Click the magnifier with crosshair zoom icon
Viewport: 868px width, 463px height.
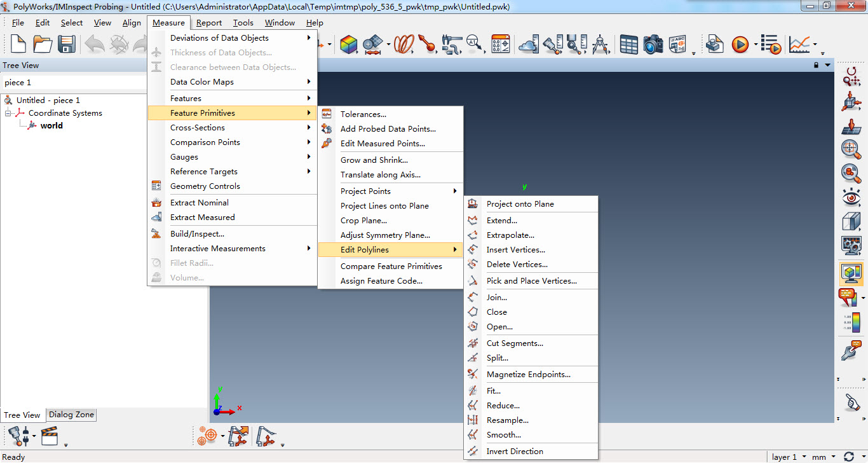click(851, 149)
